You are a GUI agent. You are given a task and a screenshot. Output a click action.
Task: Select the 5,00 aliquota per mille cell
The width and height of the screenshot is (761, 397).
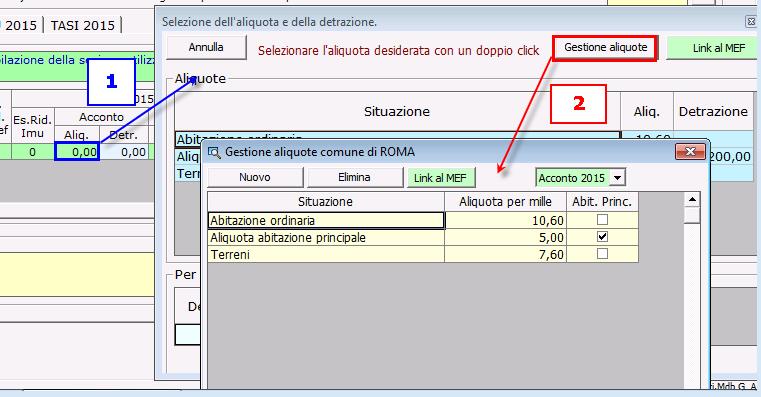pyautogui.click(x=505, y=237)
